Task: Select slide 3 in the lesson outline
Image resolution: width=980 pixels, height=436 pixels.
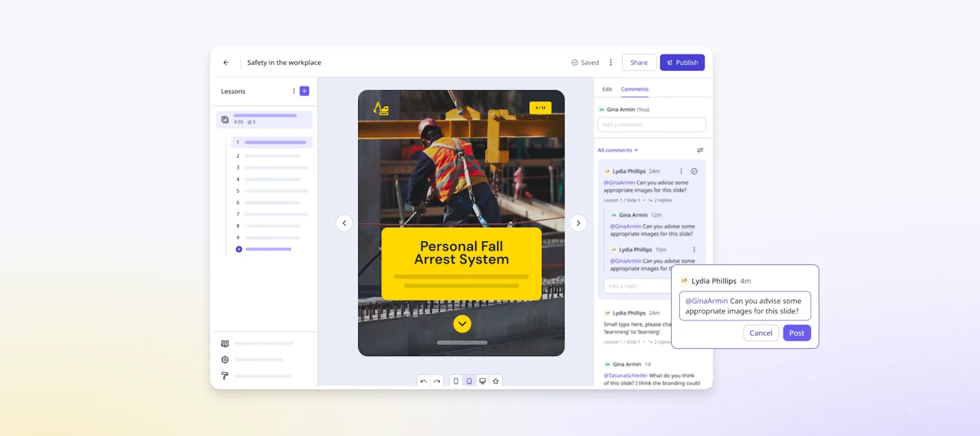Action: pyautogui.click(x=271, y=168)
